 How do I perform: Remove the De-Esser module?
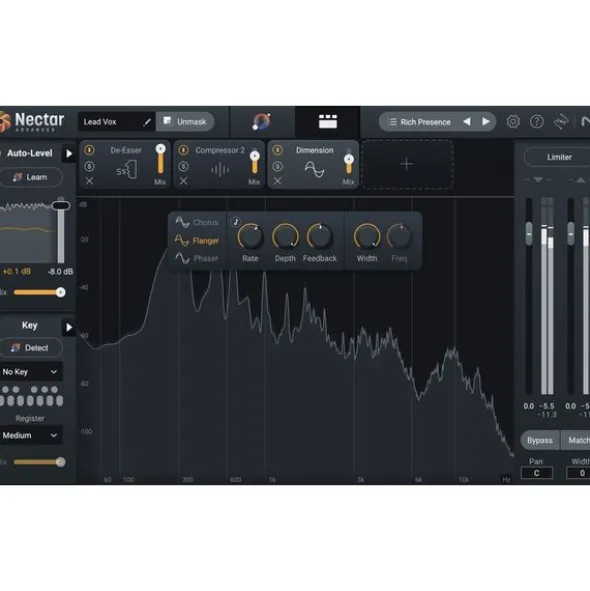tap(89, 181)
